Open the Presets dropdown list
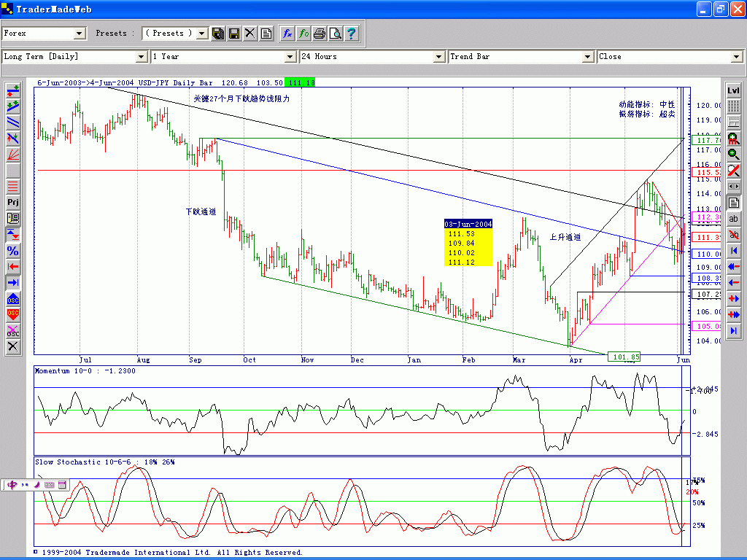The image size is (747, 560). click(202, 34)
